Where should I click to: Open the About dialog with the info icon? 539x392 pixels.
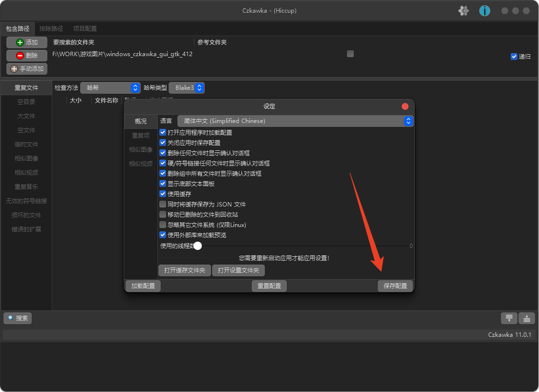pyautogui.click(x=484, y=10)
